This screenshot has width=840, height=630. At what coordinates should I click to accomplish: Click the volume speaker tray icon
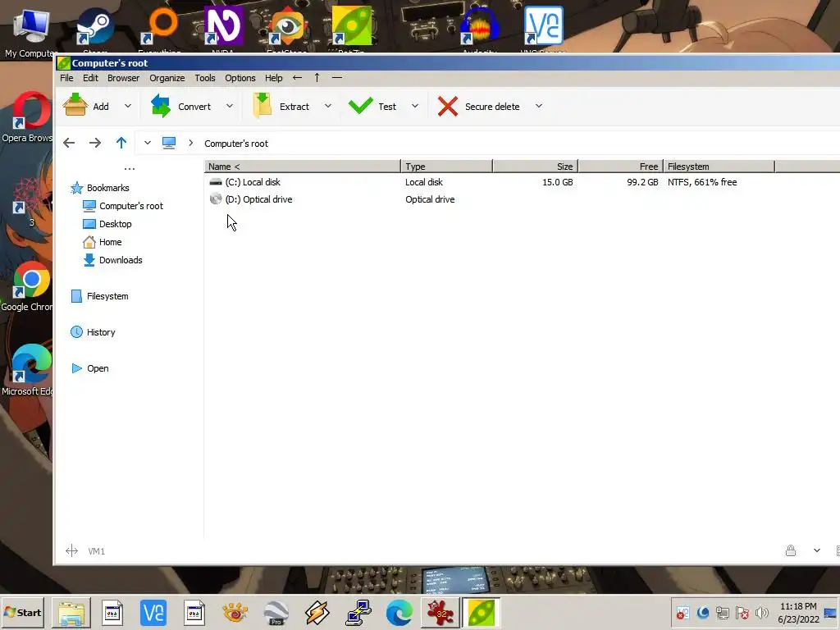point(761,613)
